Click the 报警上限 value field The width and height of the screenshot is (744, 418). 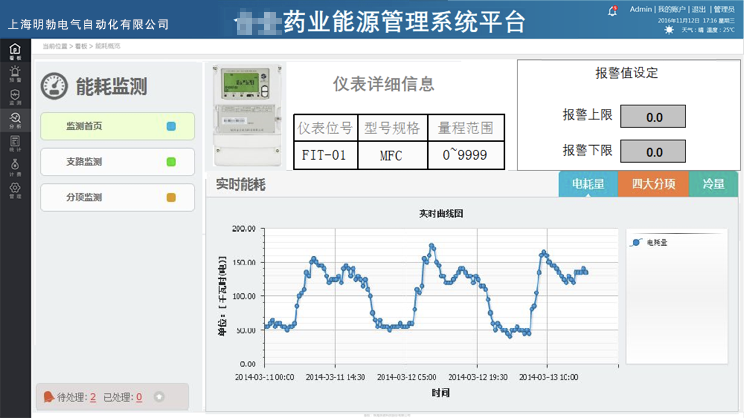654,117
